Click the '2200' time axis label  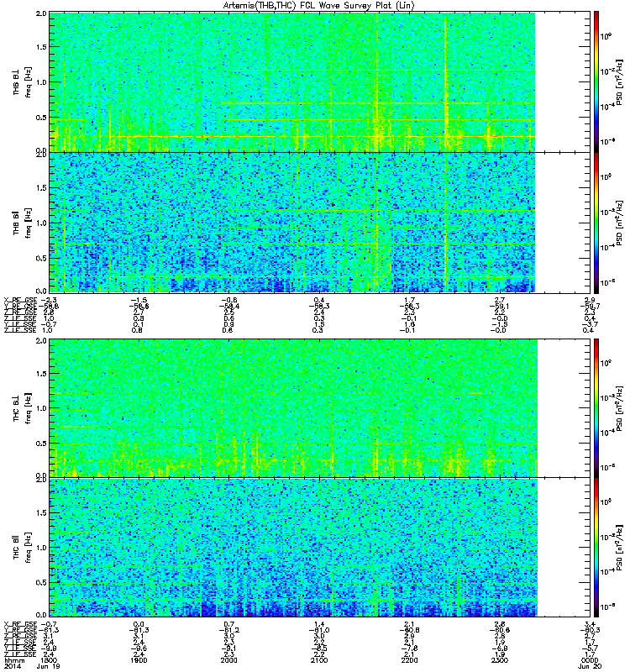[x=409, y=660]
